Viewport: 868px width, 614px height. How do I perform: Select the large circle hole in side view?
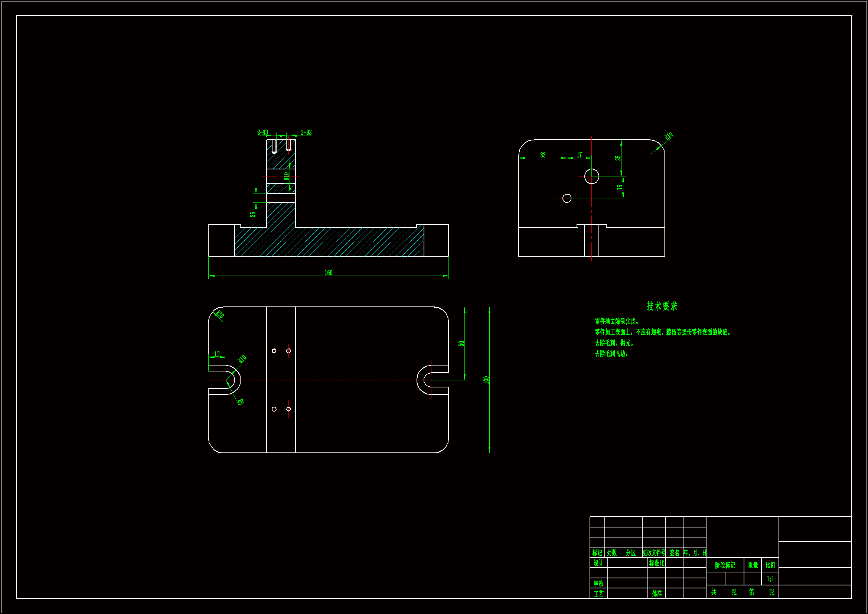592,176
